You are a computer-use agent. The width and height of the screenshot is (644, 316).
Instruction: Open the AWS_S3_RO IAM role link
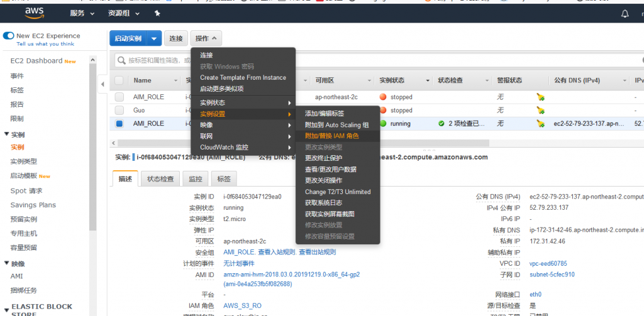tap(242, 306)
